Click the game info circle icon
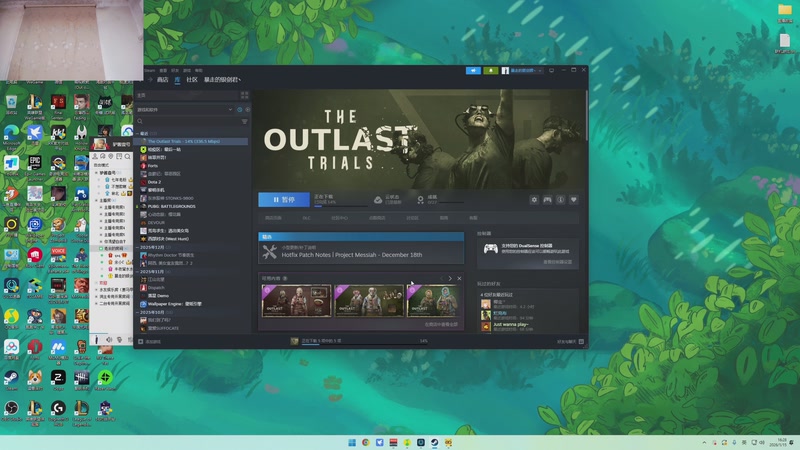The width and height of the screenshot is (800, 450). tap(560, 199)
